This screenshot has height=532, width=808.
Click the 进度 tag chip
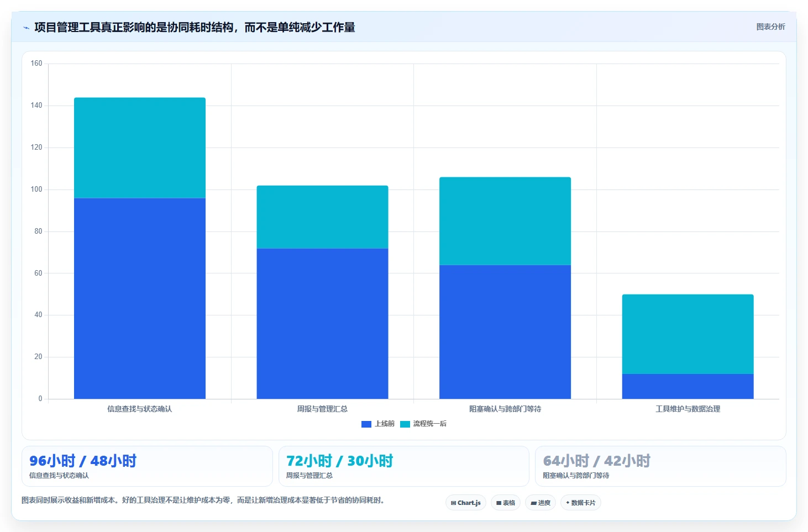(541, 503)
